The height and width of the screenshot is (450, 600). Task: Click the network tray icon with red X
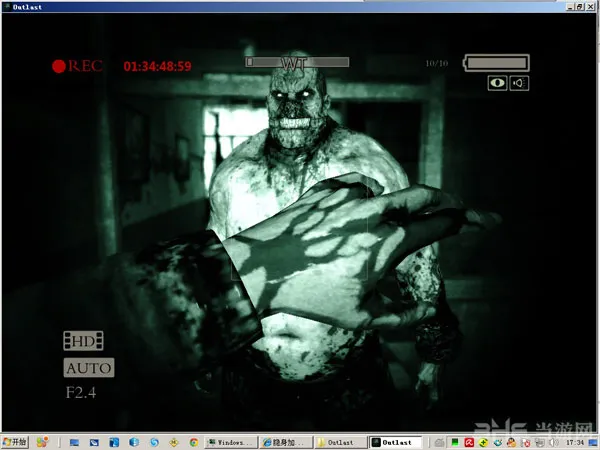[526, 443]
